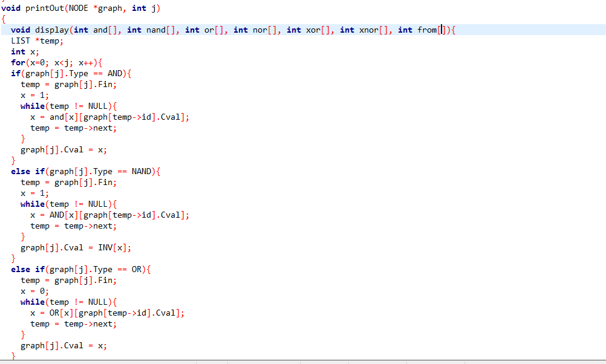Click the else if OR condition line
Viewport: 606px width, 364px height.
tap(73, 269)
